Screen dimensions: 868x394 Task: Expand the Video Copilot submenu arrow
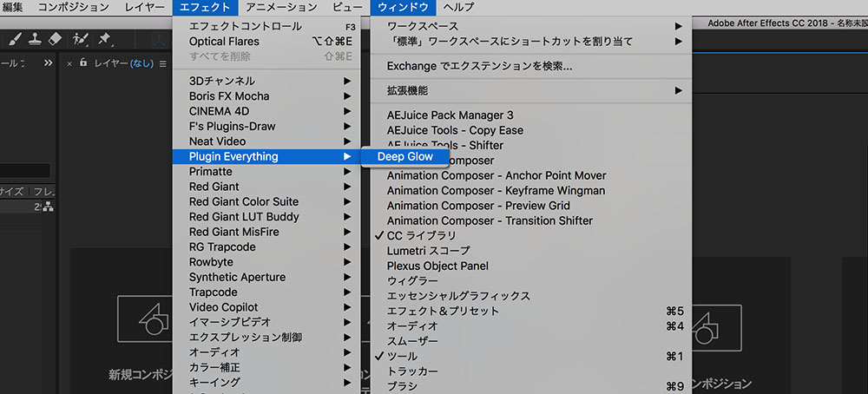(347, 307)
